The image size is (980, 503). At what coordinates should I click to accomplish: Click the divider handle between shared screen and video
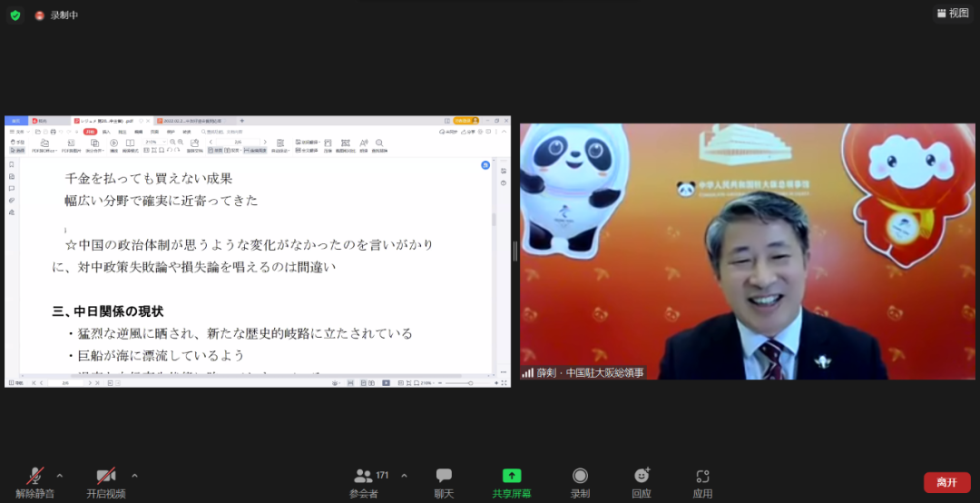(515, 251)
